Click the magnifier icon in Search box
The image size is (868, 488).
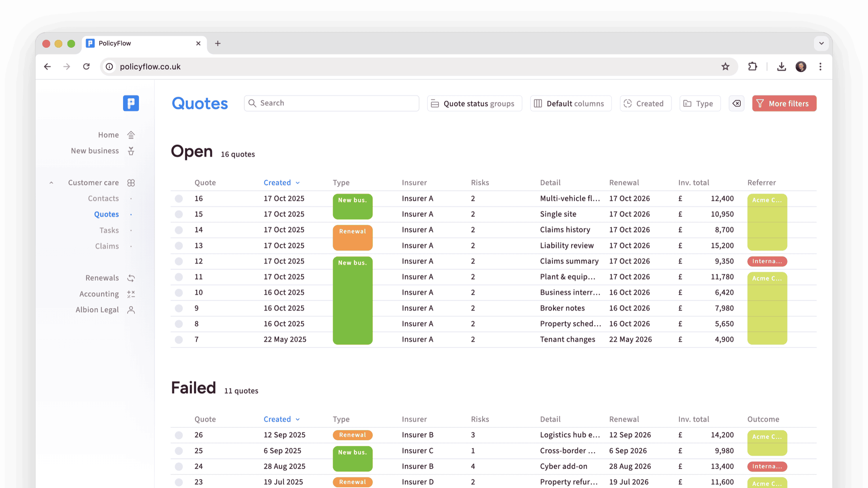pos(252,103)
